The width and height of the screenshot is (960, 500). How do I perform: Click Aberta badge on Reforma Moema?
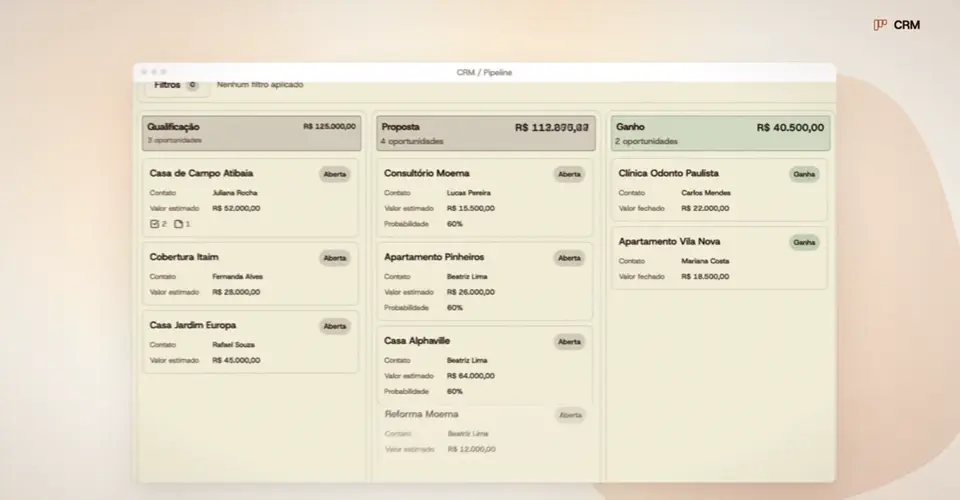[x=570, y=415]
